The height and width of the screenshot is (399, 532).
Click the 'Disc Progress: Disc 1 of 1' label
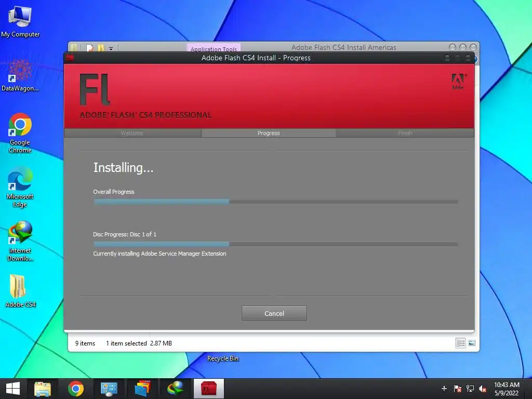[125, 234]
